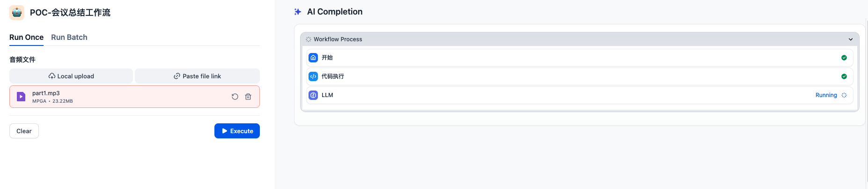Select the Run Once tab
The width and height of the screenshot is (868, 189).
coord(26,38)
